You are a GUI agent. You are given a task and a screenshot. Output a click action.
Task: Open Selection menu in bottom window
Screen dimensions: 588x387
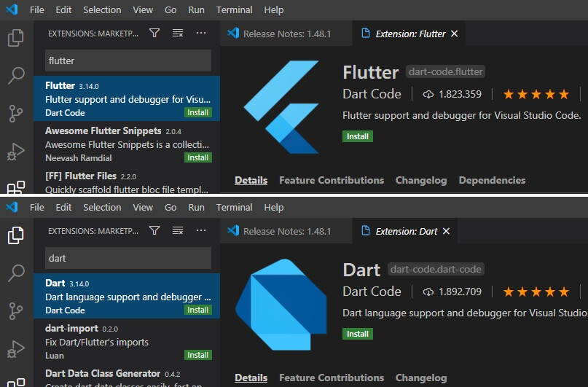[102, 207]
